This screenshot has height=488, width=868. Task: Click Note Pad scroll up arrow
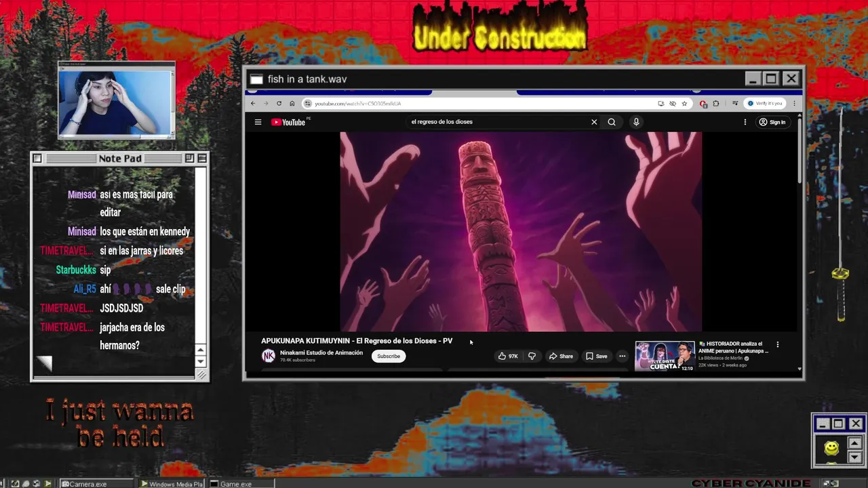[200, 350]
